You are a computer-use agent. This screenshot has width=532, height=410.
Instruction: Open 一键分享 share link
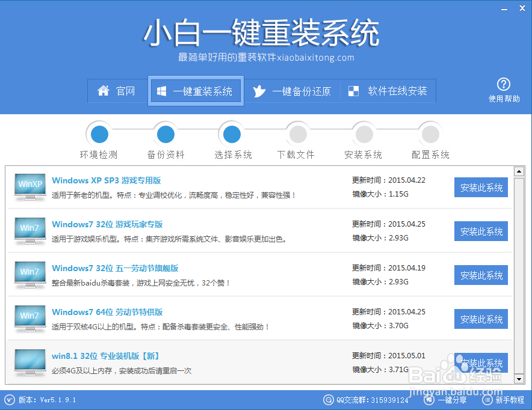[x=452, y=400]
